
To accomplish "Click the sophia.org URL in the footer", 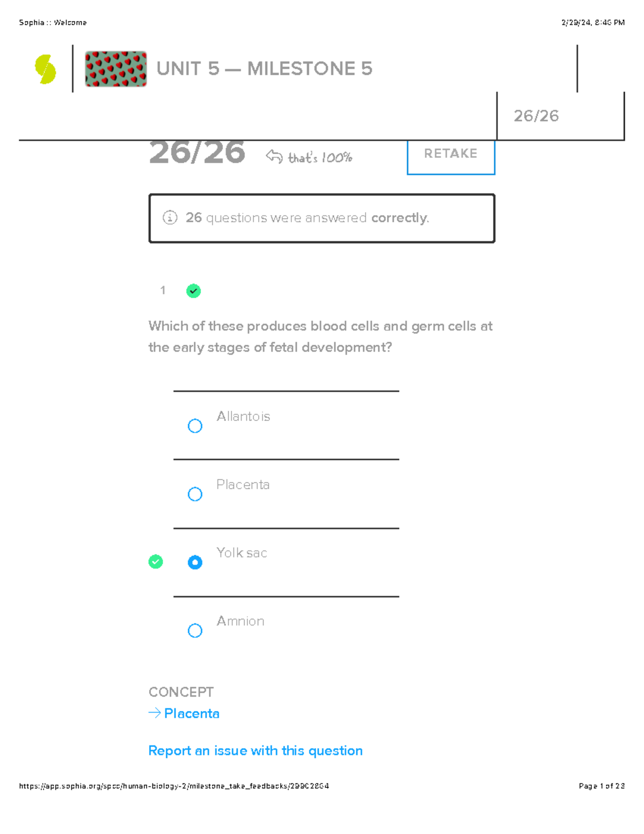I will coord(174,786).
